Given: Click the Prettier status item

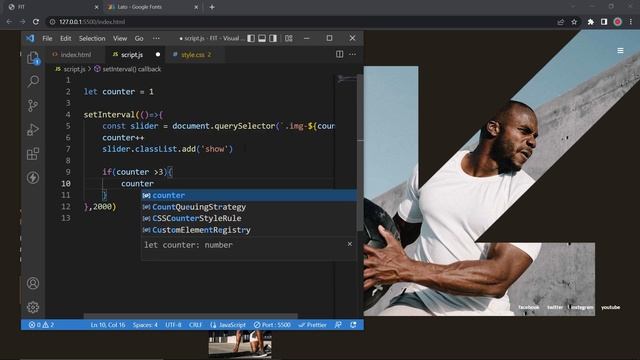Looking at the screenshot, I should tap(313, 325).
